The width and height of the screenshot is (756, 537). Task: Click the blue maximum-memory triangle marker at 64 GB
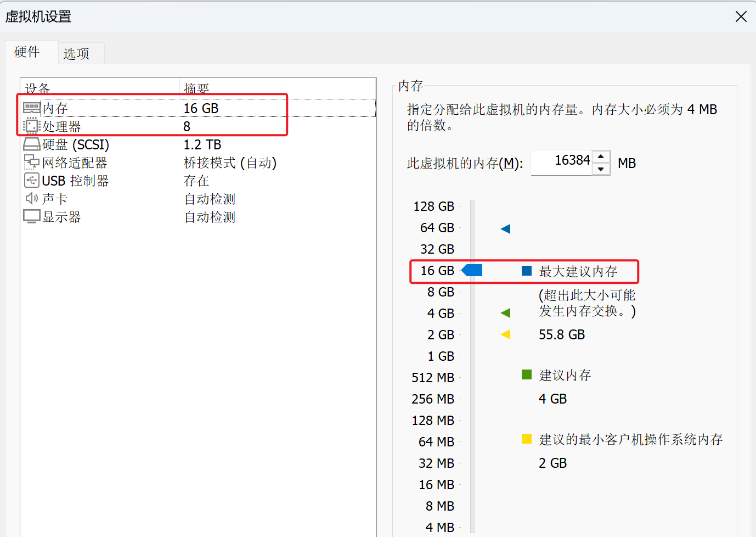506,228
